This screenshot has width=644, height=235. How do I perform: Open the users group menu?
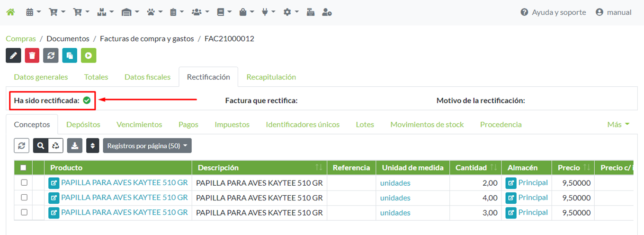pos(200,12)
